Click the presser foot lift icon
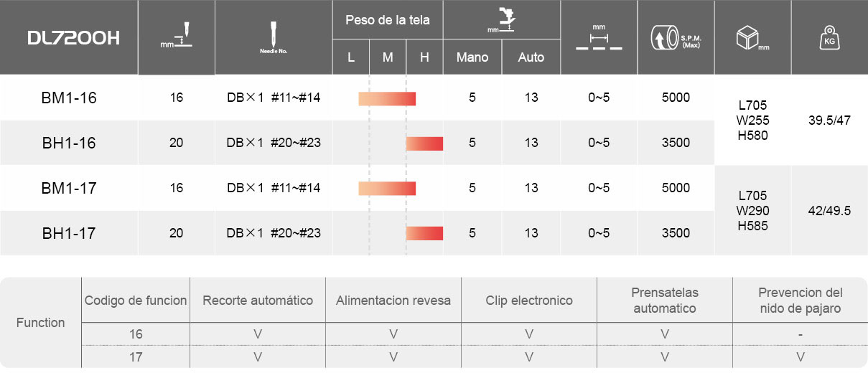This screenshot has height=373, width=868. click(502, 19)
